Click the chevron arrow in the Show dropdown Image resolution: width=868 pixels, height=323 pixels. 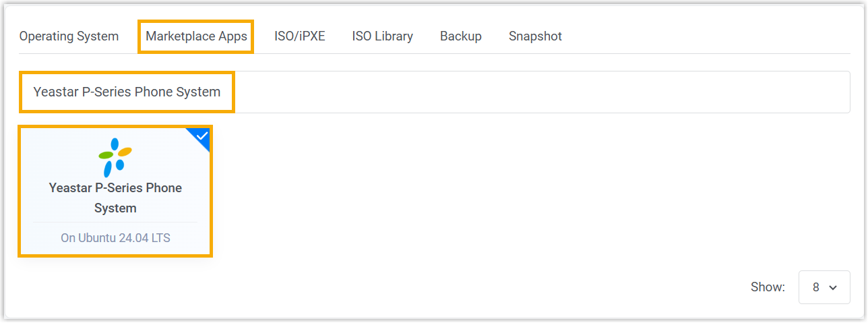pyautogui.click(x=833, y=288)
